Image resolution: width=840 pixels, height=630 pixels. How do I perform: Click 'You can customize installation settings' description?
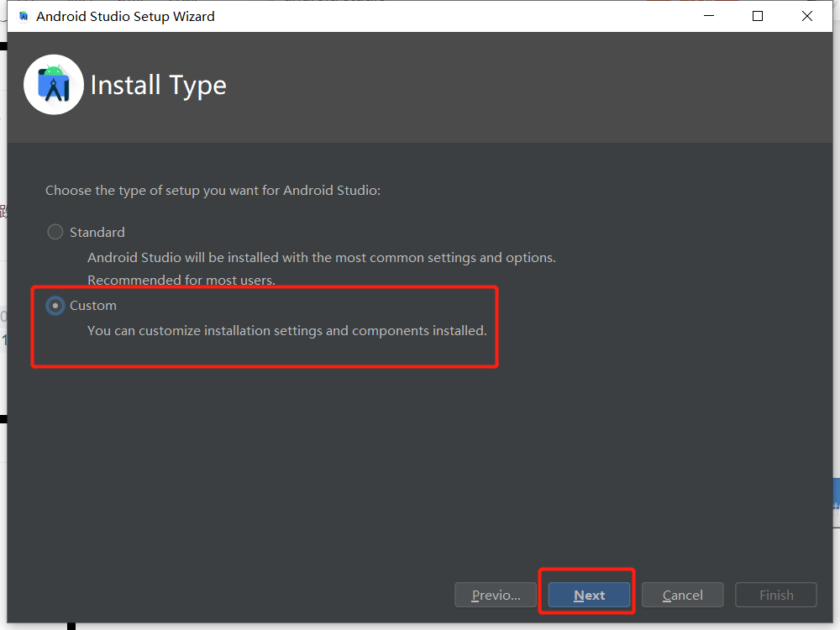coord(287,330)
